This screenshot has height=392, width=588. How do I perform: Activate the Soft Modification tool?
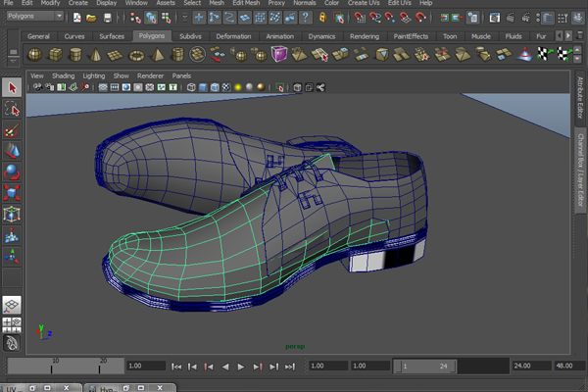[x=12, y=235]
